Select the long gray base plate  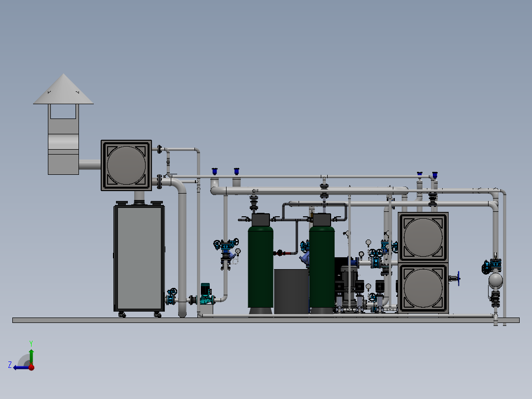[x=266, y=320]
